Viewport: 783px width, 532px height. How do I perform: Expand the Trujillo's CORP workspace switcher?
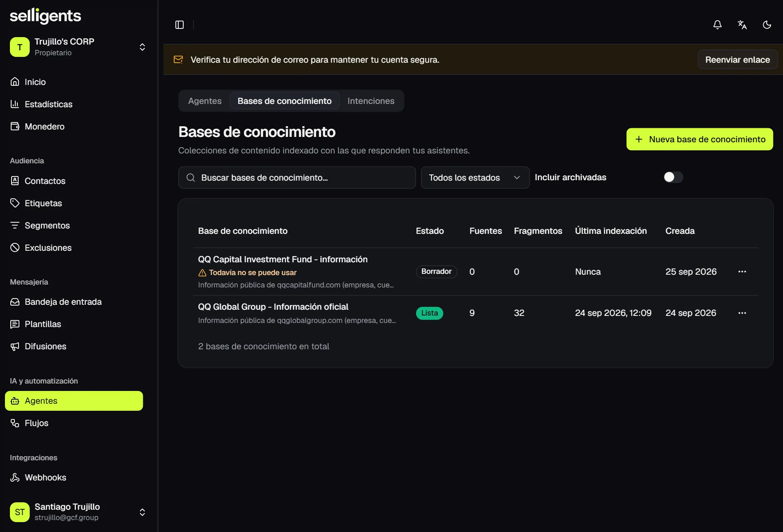(142, 47)
